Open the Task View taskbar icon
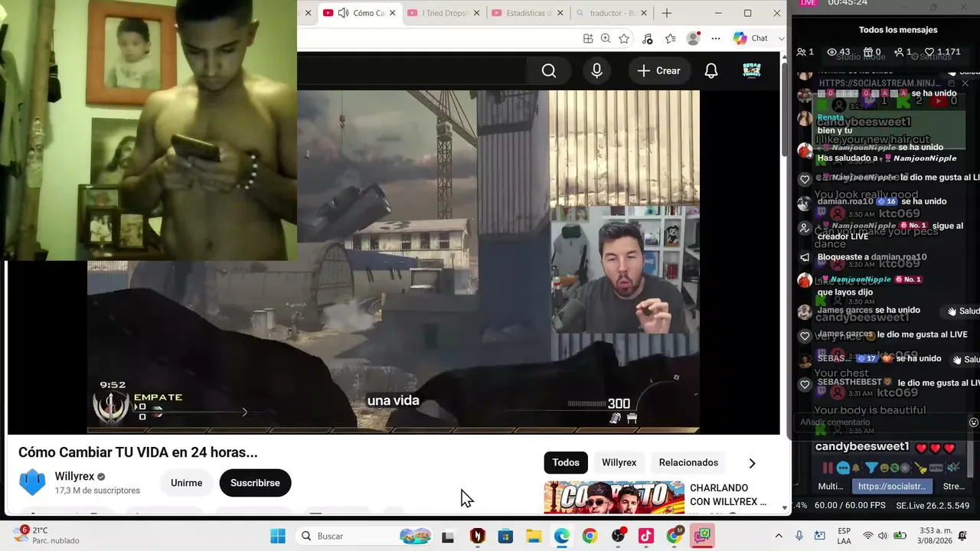This screenshot has height=551, width=980. click(x=448, y=536)
